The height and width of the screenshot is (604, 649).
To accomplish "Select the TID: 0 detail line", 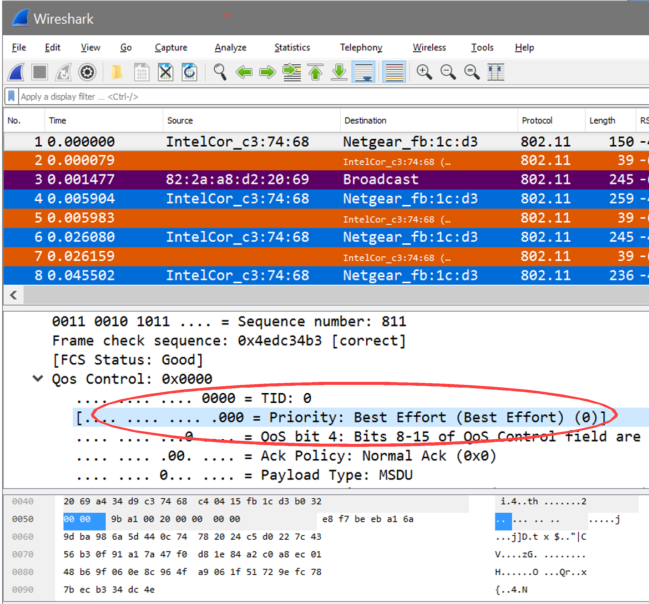I will [x=194, y=398].
